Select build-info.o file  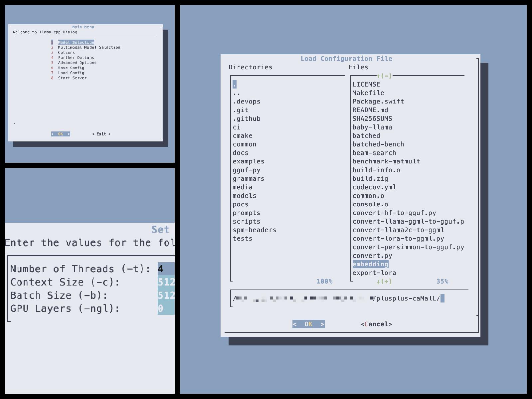coord(376,170)
